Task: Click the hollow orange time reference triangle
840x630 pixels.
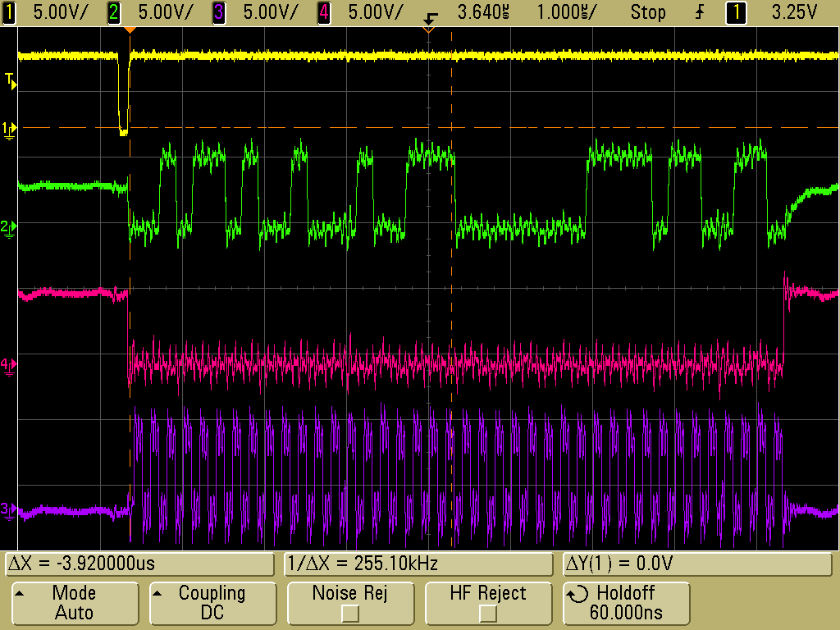Action: (x=428, y=30)
